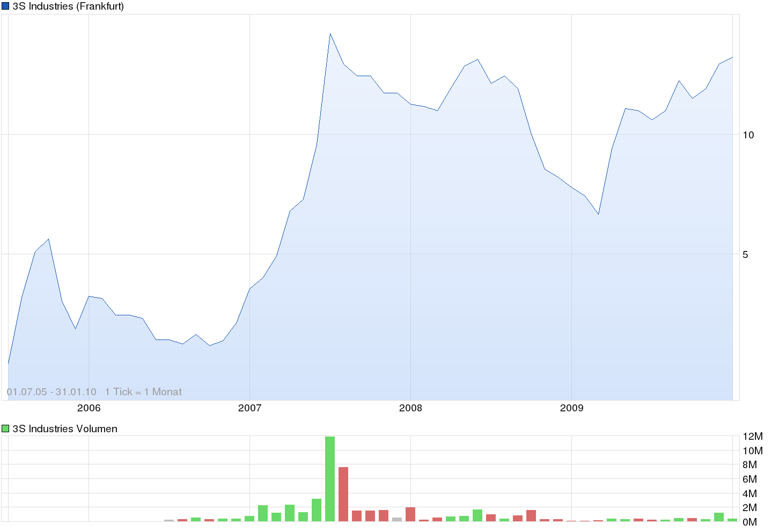Viewport: 779px width, 532px height.
Task: Click the 2008 year label on axis
Action: pos(410,408)
